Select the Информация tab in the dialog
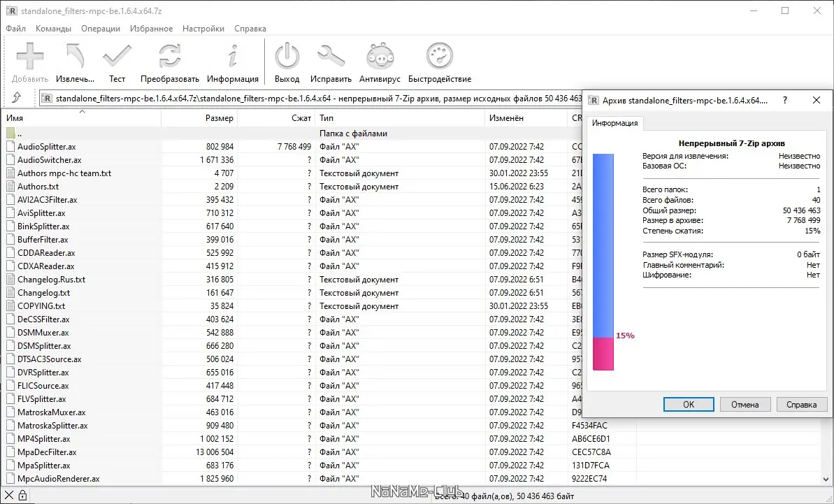Image resolution: width=834 pixels, height=504 pixels. (615, 123)
